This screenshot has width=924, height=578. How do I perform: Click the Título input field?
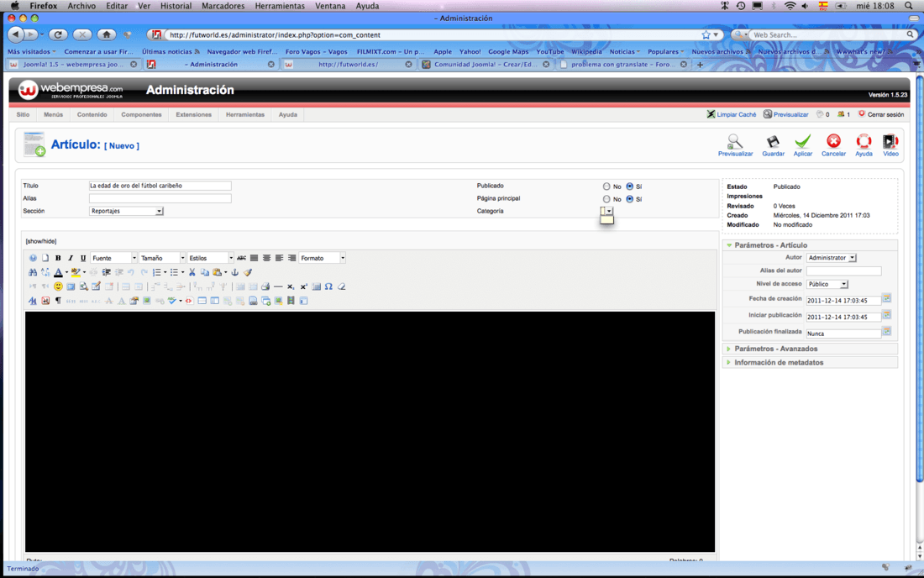[160, 186]
